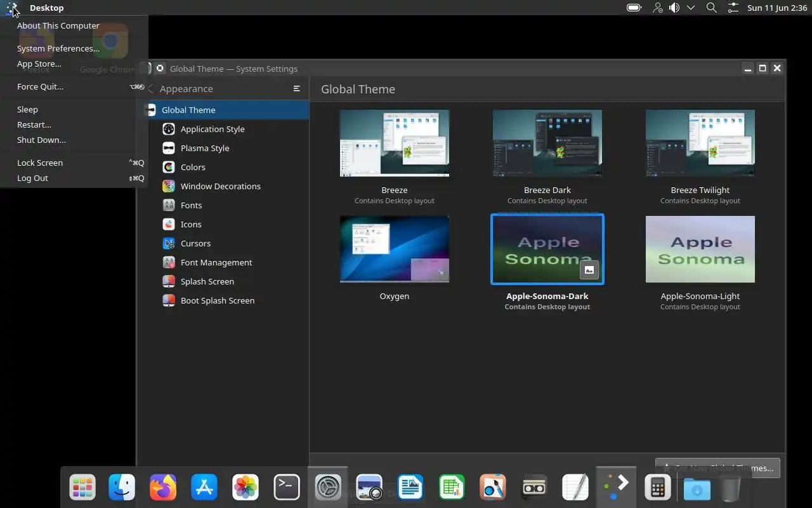
Task: Open Calculator from the dock
Action: (x=657, y=488)
